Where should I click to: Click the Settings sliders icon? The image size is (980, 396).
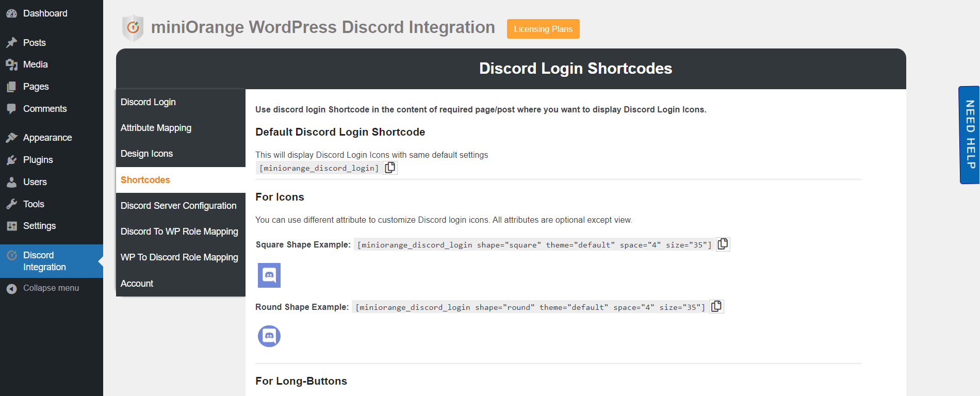click(x=11, y=226)
